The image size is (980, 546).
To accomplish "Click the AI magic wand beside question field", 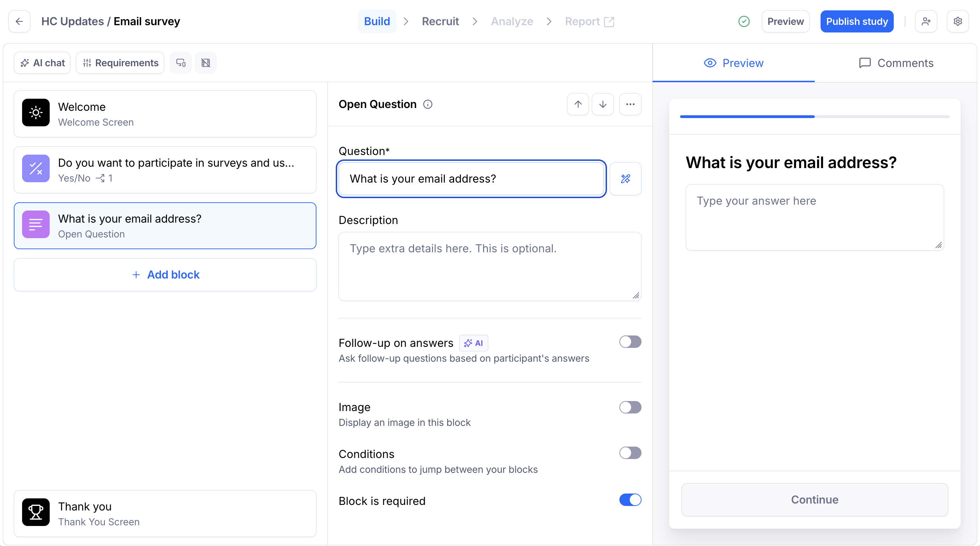I will (x=625, y=179).
